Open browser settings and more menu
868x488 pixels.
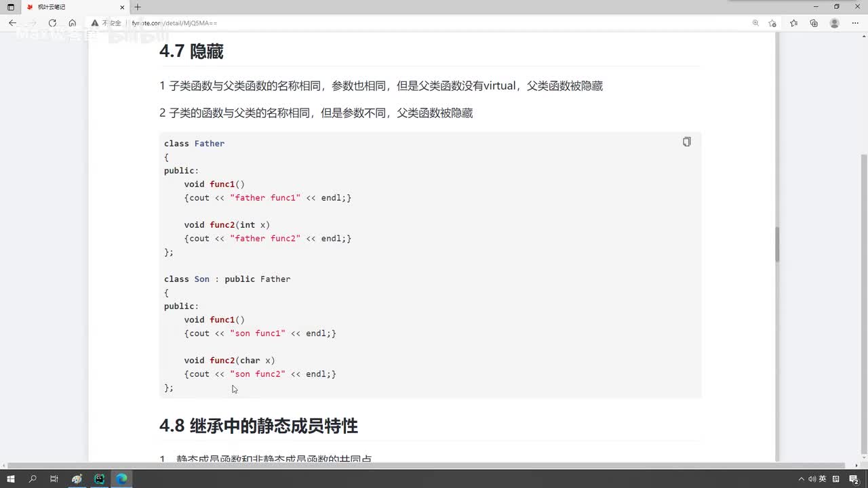coord(855,23)
